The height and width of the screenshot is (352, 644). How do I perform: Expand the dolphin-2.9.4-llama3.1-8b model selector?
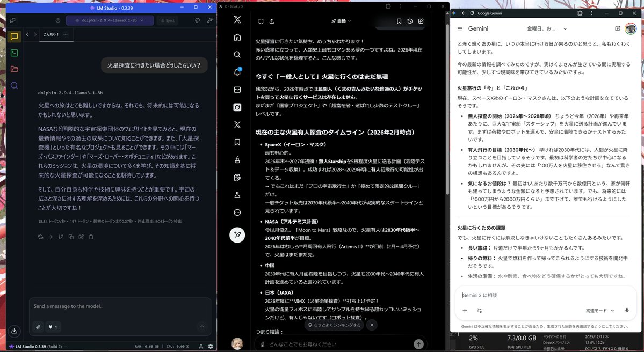[110, 20]
